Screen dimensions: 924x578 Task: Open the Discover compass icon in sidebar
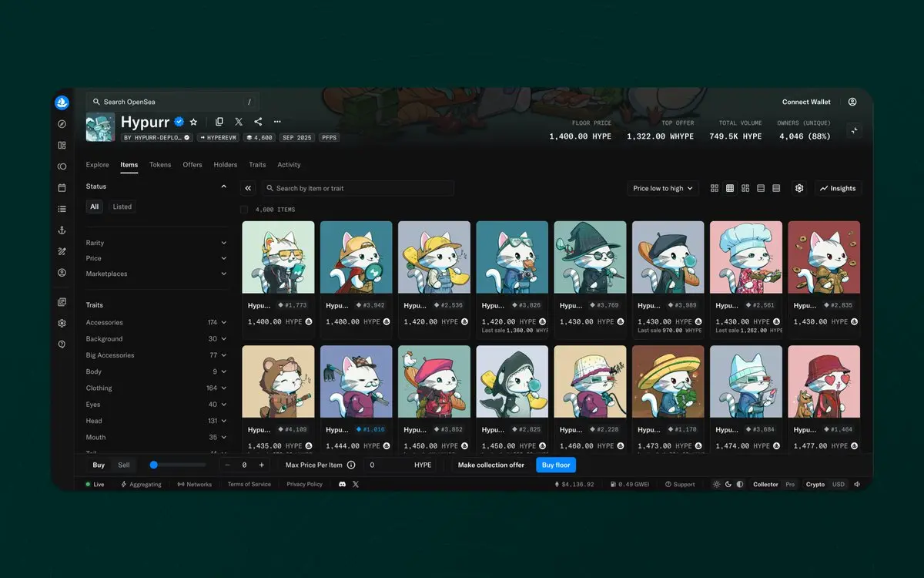point(62,124)
